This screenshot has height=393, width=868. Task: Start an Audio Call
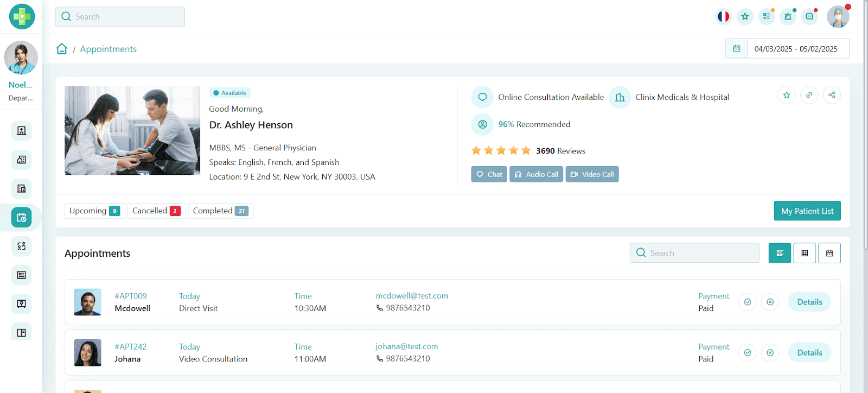pyautogui.click(x=537, y=174)
